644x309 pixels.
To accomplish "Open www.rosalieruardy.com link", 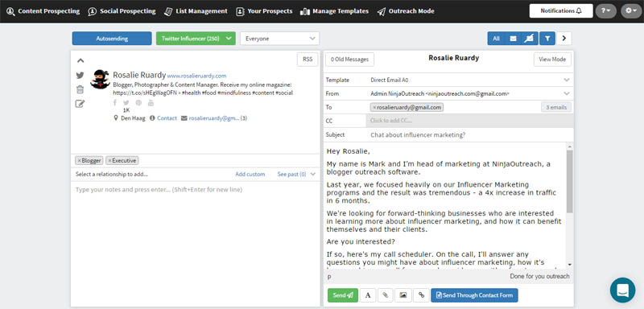I will click(196, 76).
